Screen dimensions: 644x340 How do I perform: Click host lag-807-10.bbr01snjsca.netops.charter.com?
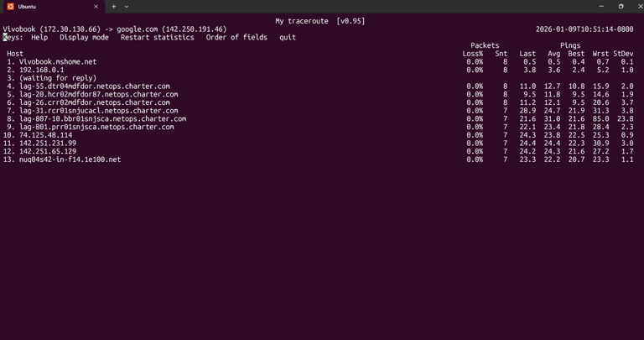102,119
